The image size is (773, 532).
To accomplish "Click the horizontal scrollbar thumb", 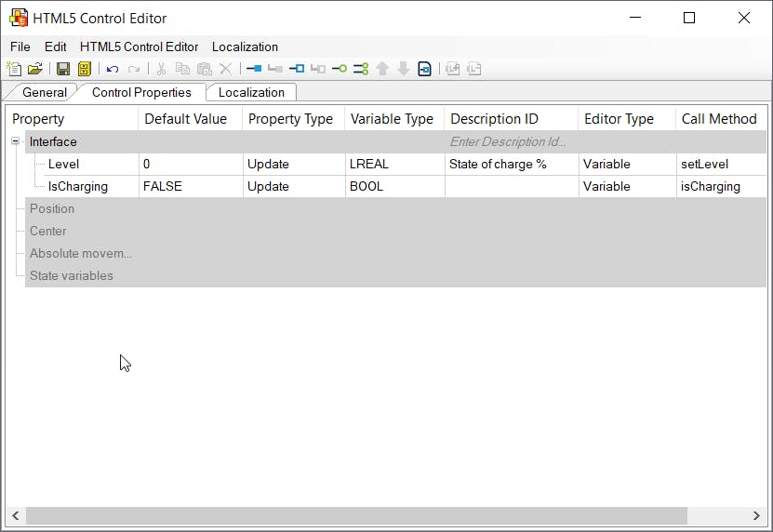I will click(x=356, y=516).
